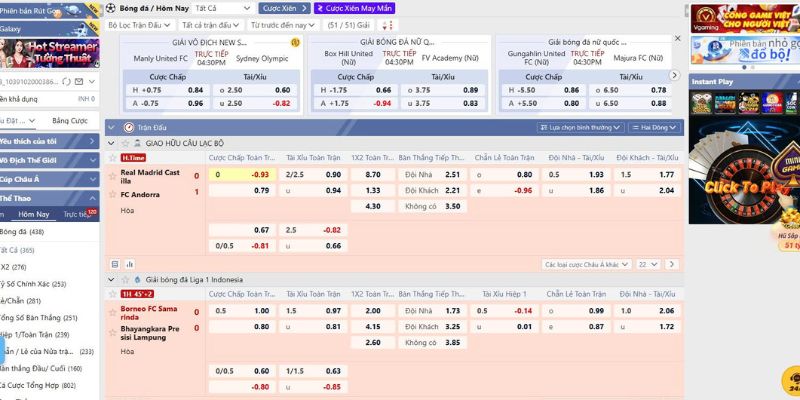Screen dimensions: 800x400
Task: Select 1X2 odds 8.70 for Real Madrid
Action: 373,174
